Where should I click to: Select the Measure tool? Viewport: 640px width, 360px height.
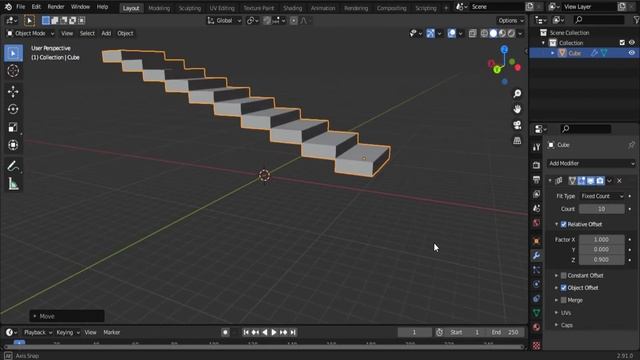[13, 184]
